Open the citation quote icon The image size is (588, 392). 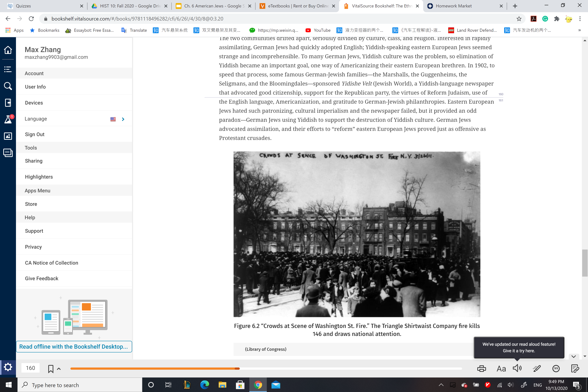point(556,369)
